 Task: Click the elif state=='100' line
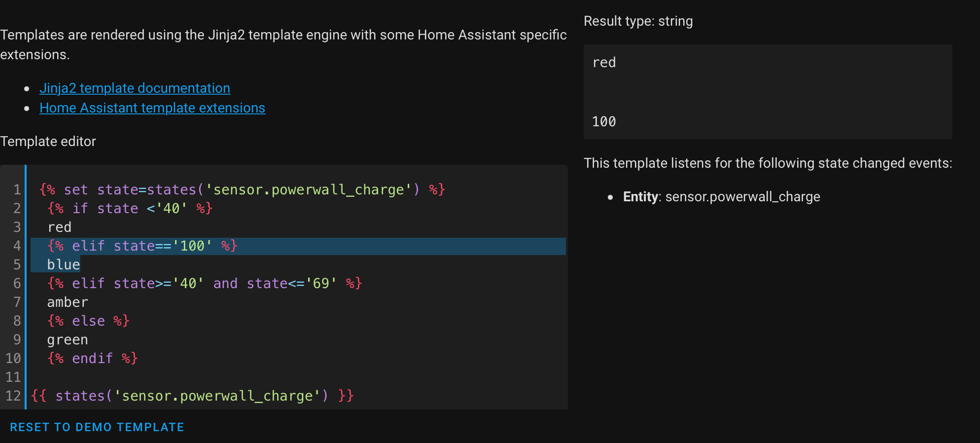142,246
